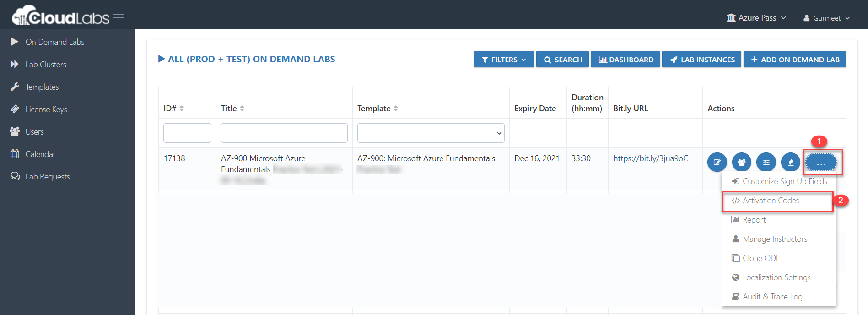Select Customize Sign Up Fields menu item
The image size is (868, 315).
click(x=779, y=181)
